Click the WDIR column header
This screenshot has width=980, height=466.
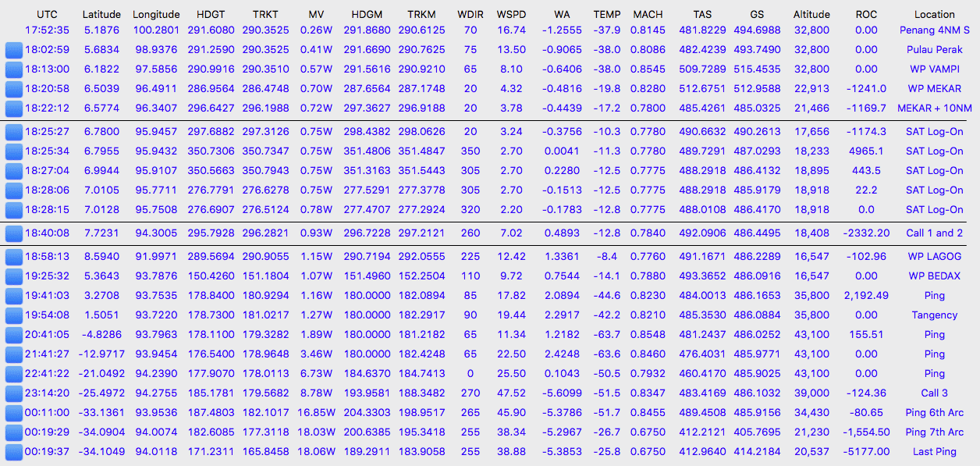coord(470,15)
